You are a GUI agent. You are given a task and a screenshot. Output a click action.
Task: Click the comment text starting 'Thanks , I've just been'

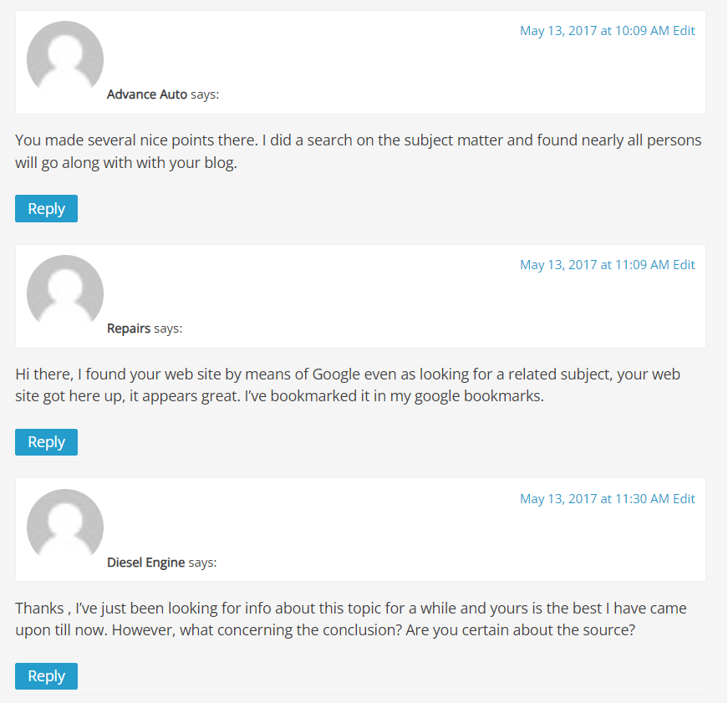[351, 619]
